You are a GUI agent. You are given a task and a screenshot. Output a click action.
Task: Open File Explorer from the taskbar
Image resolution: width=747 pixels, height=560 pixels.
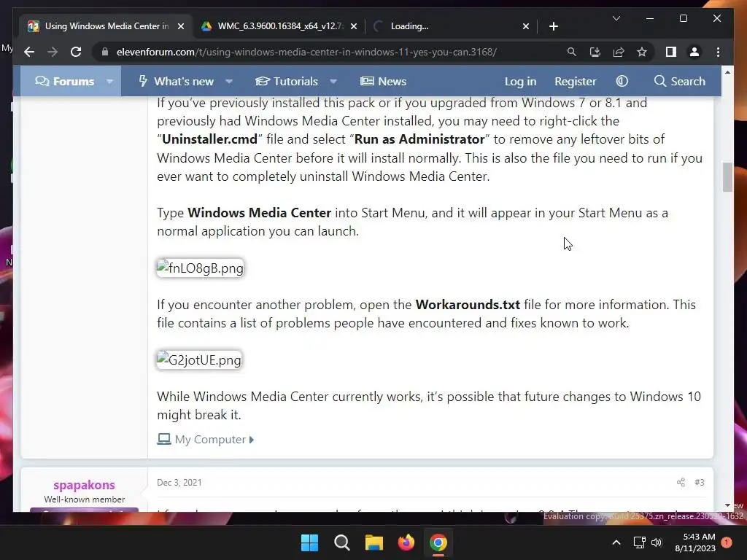(374, 542)
